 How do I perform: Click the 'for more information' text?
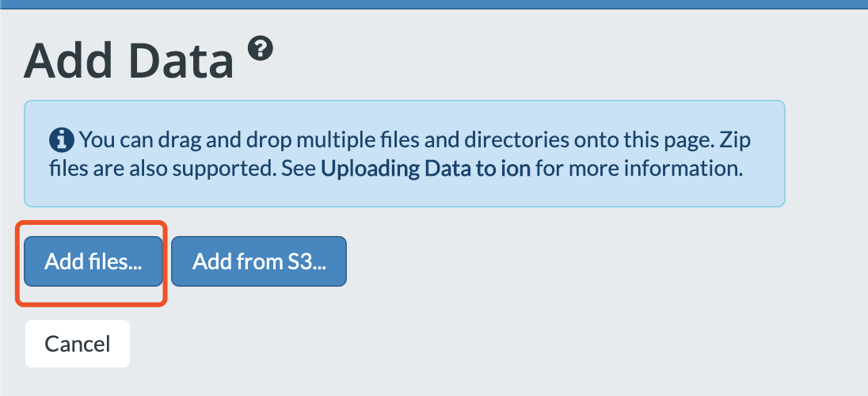pos(639,169)
